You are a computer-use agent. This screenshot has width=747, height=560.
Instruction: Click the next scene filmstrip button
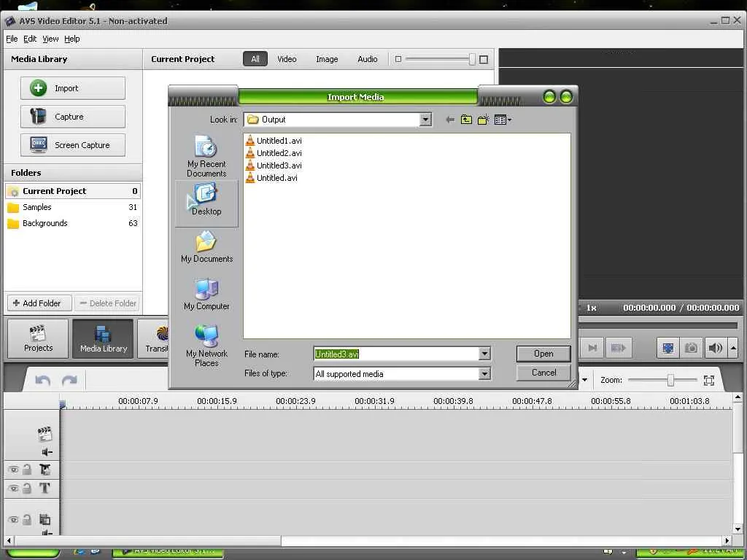point(618,348)
